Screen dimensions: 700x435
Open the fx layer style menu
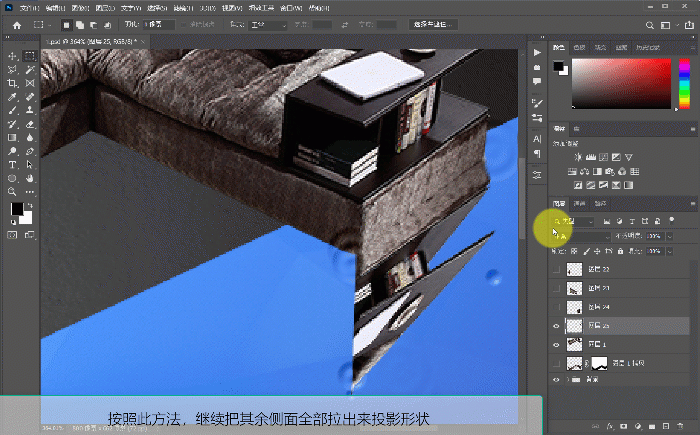pyautogui.click(x=609, y=427)
